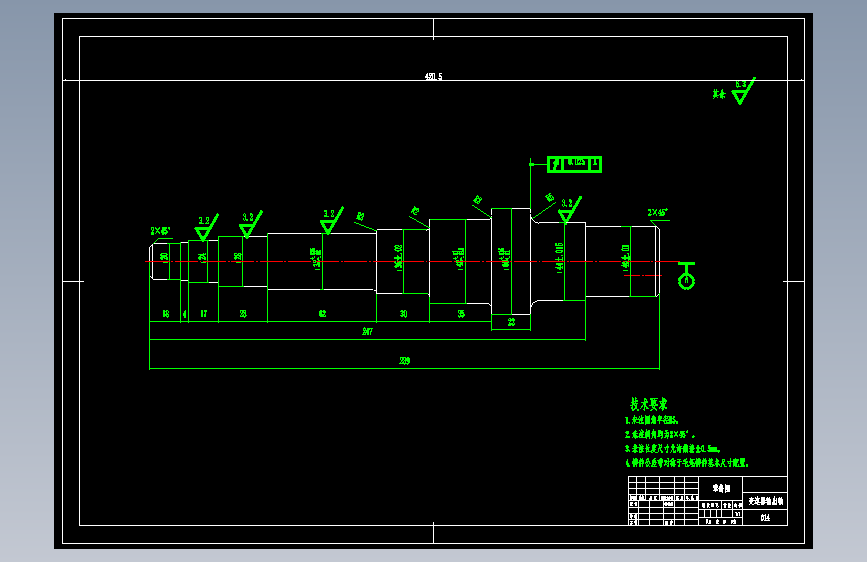Click the geometric tolerance frame with datum A
This screenshot has width=867, height=562.
(574, 164)
